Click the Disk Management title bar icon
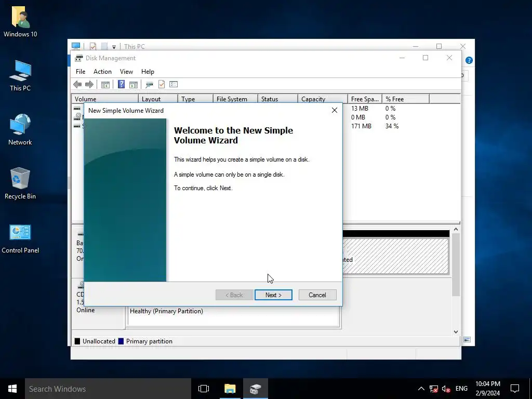 tap(79, 58)
